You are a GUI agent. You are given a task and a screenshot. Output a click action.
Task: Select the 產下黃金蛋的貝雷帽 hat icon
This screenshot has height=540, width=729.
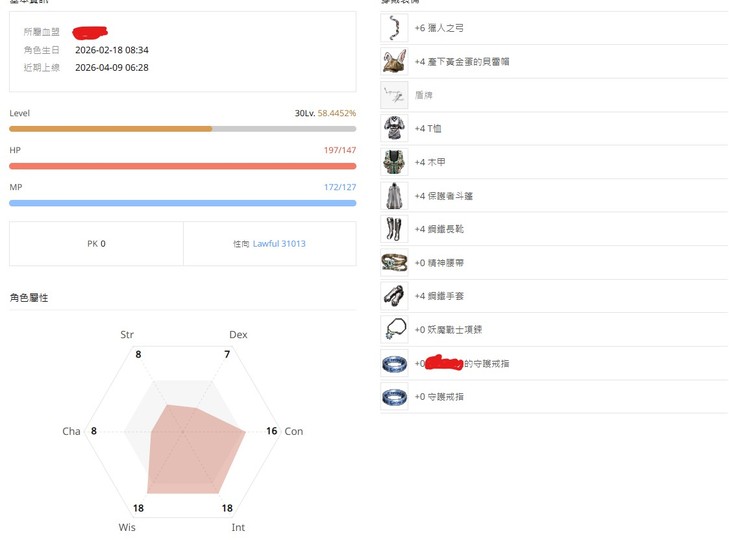[x=394, y=62]
